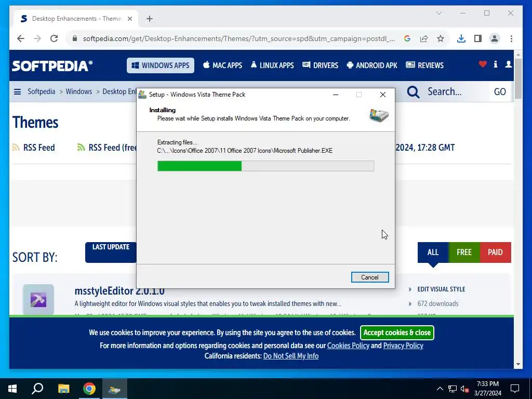This screenshot has height=399, width=532.
Task: Go back using Chrome's back arrow
Action: 21,38
